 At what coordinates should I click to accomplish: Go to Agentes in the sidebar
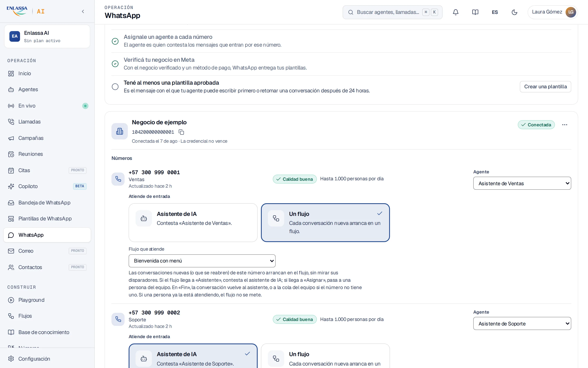point(47,89)
